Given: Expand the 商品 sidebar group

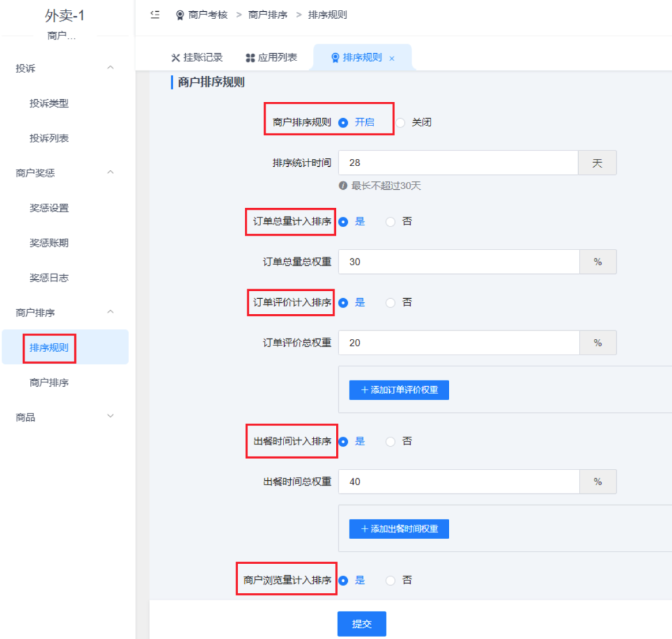Looking at the screenshot, I should click(x=110, y=417).
